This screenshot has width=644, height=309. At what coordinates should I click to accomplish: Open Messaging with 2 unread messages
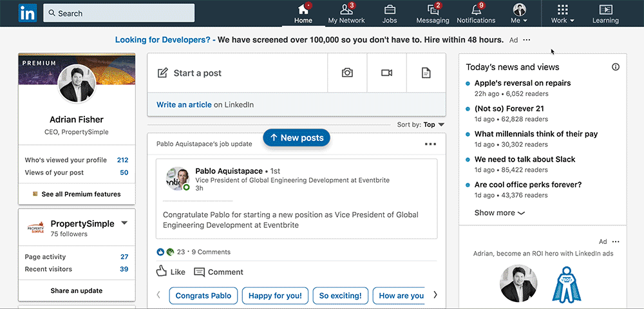pos(433,14)
